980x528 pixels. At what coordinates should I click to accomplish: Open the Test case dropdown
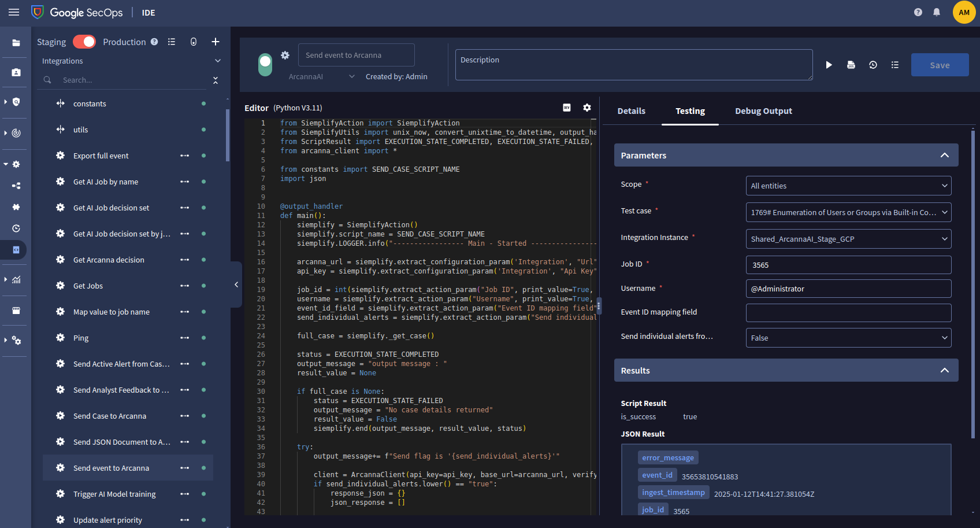(848, 212)
